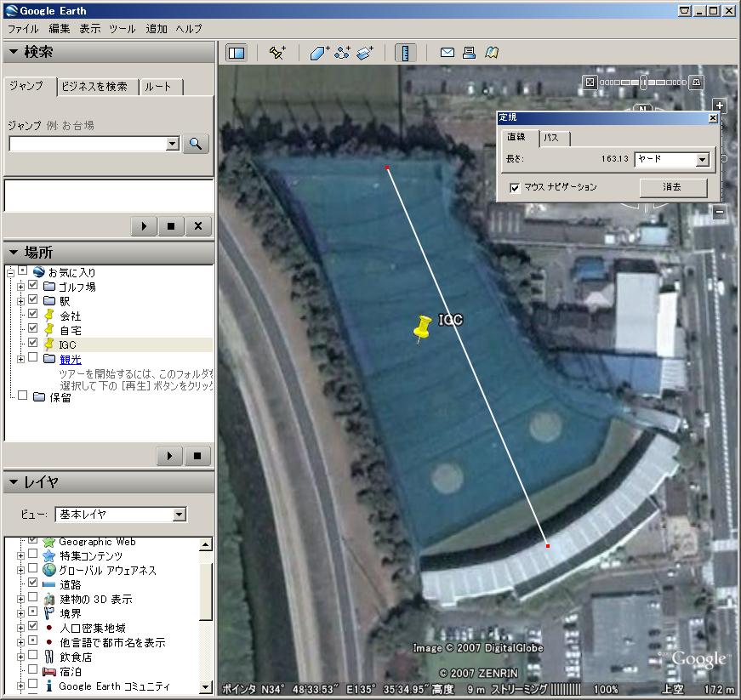Select お気に入り in places tree
Viewport: 741px width, 700px height.
(x=71, y=272)
